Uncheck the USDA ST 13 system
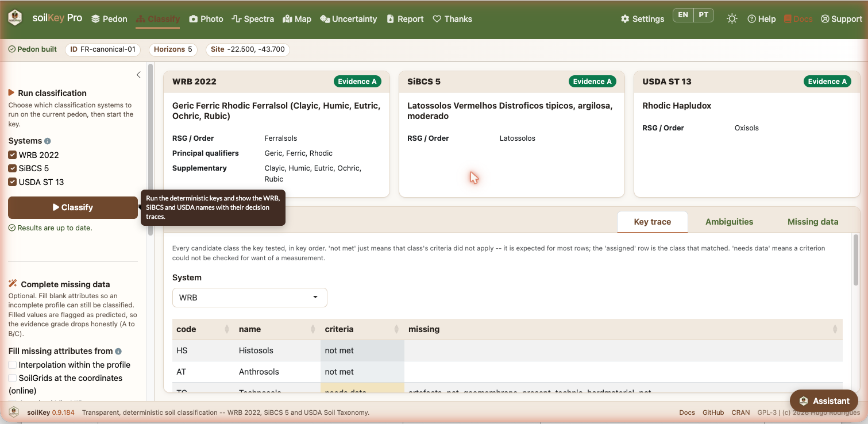This screenshot has width=868, height=424. tap(12, 182)
